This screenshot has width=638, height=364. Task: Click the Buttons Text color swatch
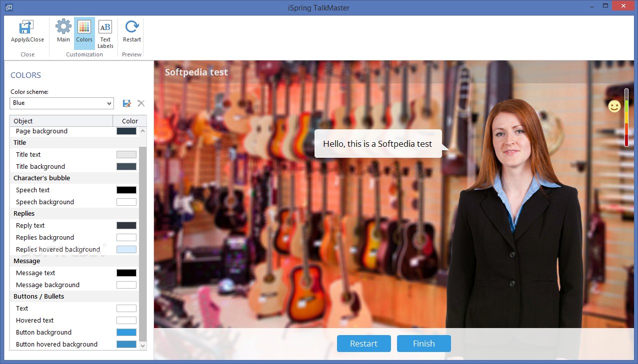[x=126, y=309]
